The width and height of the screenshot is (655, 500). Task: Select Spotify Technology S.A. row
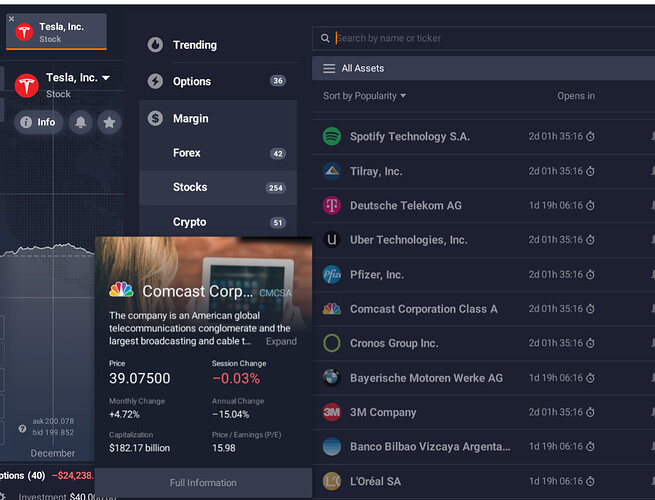tap(483, 137)
